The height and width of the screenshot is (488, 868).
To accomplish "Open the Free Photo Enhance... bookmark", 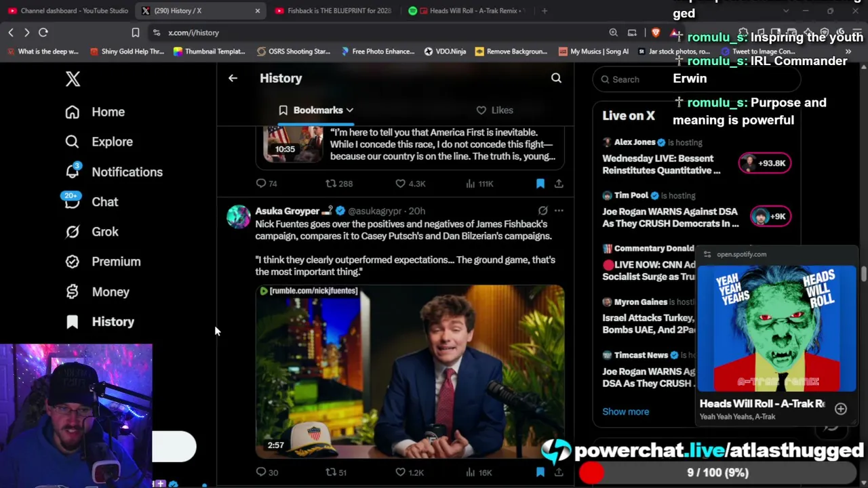I will pos(378,52).
